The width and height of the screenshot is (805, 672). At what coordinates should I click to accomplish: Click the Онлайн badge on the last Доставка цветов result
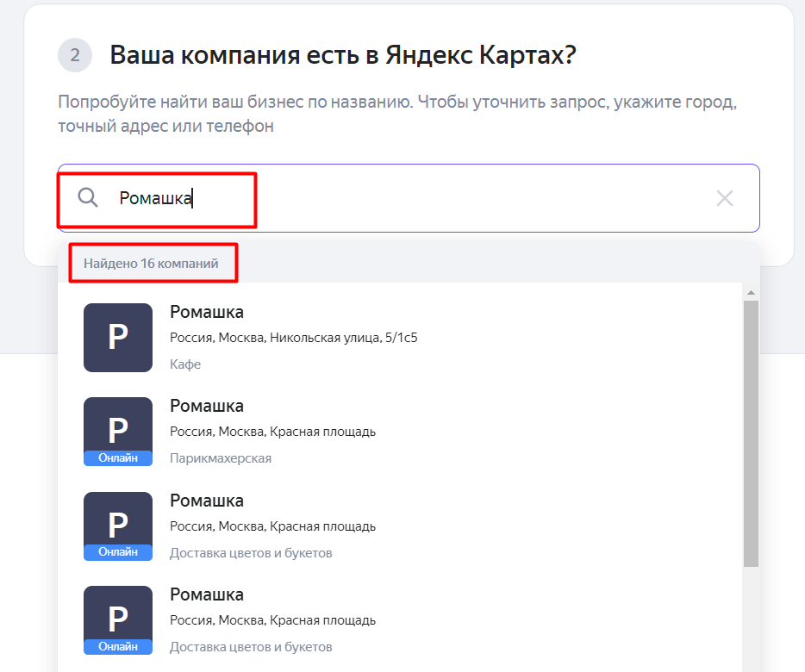pyautogui.click(x=118, y=647)
